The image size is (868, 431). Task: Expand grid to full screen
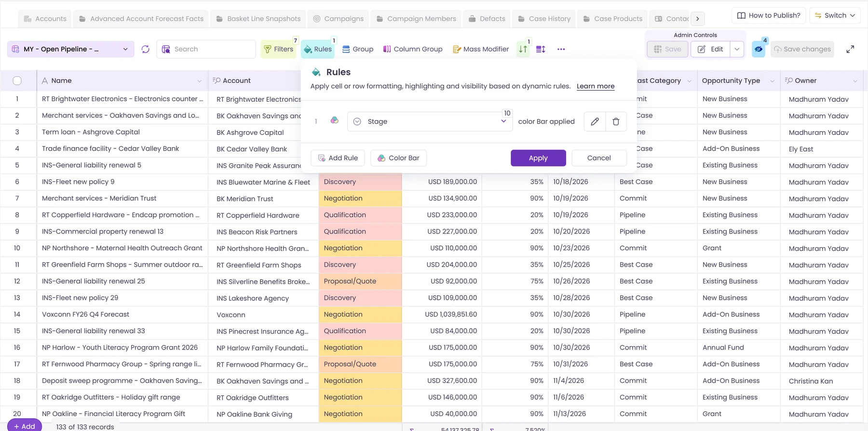(850, 49)
